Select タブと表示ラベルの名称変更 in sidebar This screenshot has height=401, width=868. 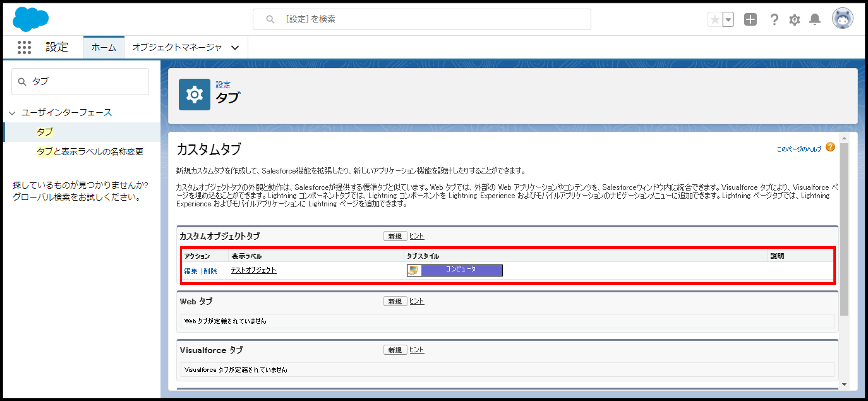(90, 151)
